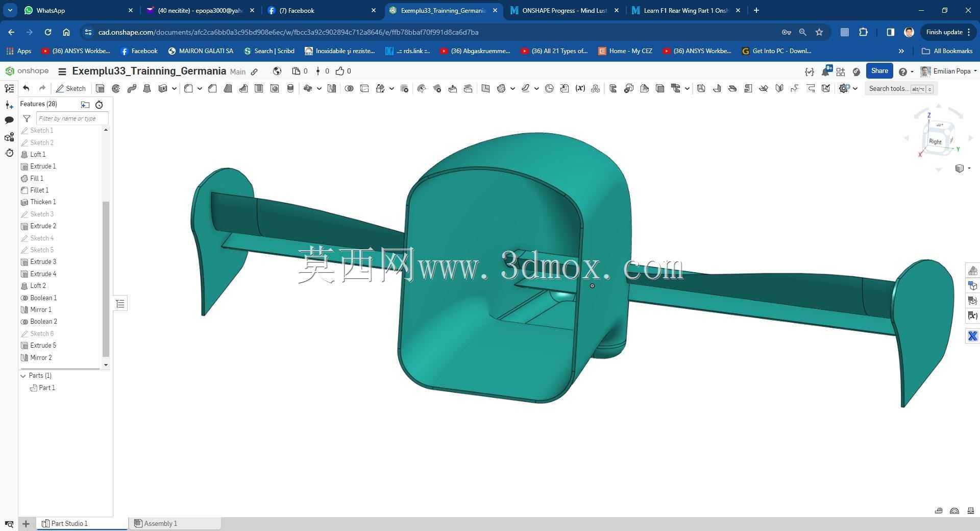The height and width of the screenshot is (531, 980).
Task: Select the Thicken tool icon
Action: pos(163,88)
